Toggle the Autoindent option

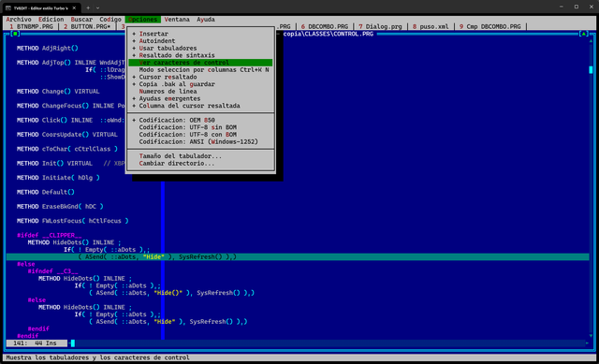(200, 41)
